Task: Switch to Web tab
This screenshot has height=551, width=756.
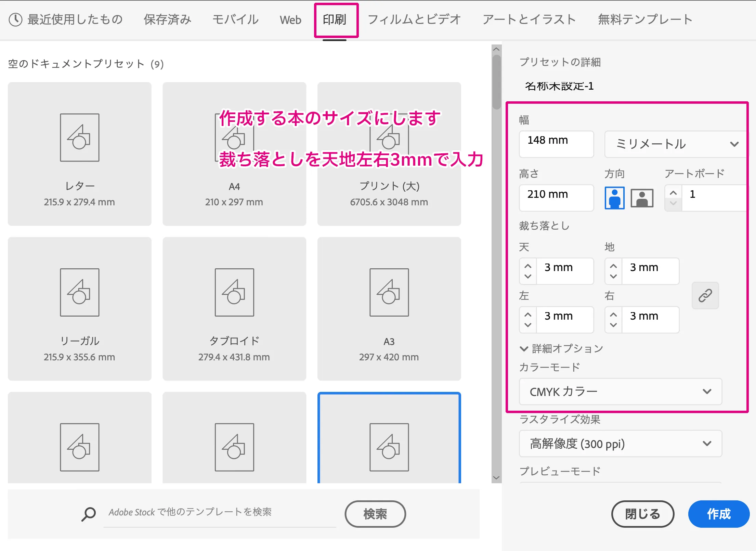Action: (290, 20)
